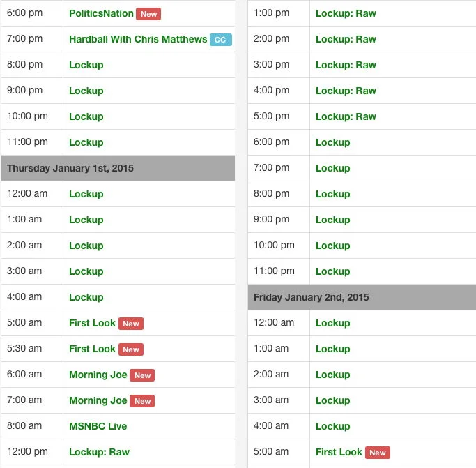Open First Look at 5:30 am
Image resolution: width=476 pixels, height=468 pixels.
coord(92,349)
